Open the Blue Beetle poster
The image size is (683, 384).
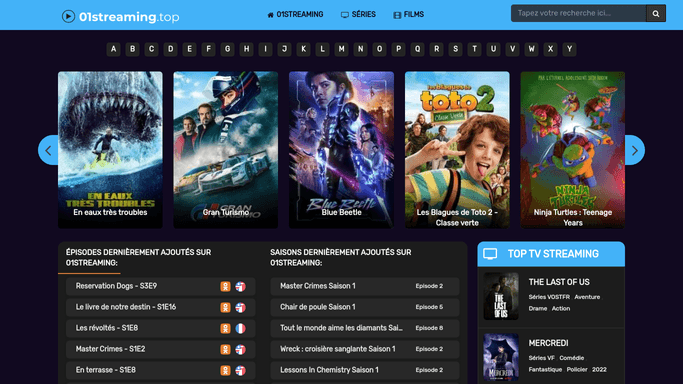pos(342,150)
